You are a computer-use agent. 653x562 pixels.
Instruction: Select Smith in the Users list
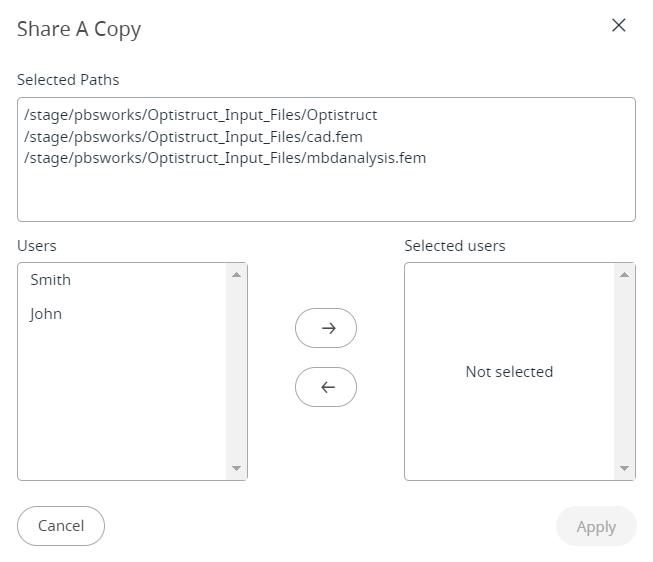[x=51, y=280]
